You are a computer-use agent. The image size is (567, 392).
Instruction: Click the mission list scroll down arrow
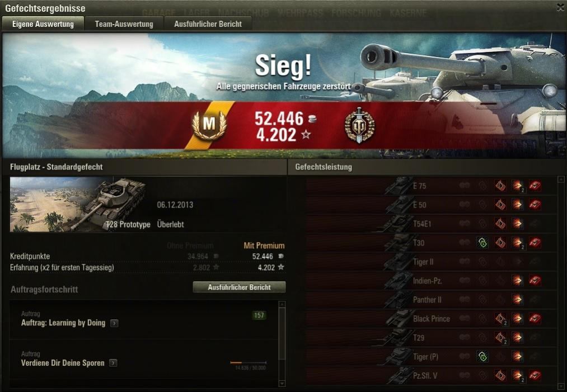(x=282, y=383)
